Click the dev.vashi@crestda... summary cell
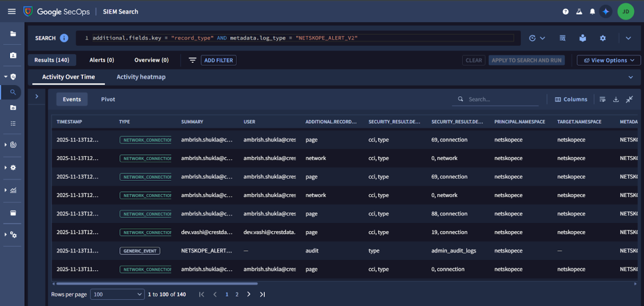This screenshot has width=644, height=306. pyautogui.click(x=207, y=232)
